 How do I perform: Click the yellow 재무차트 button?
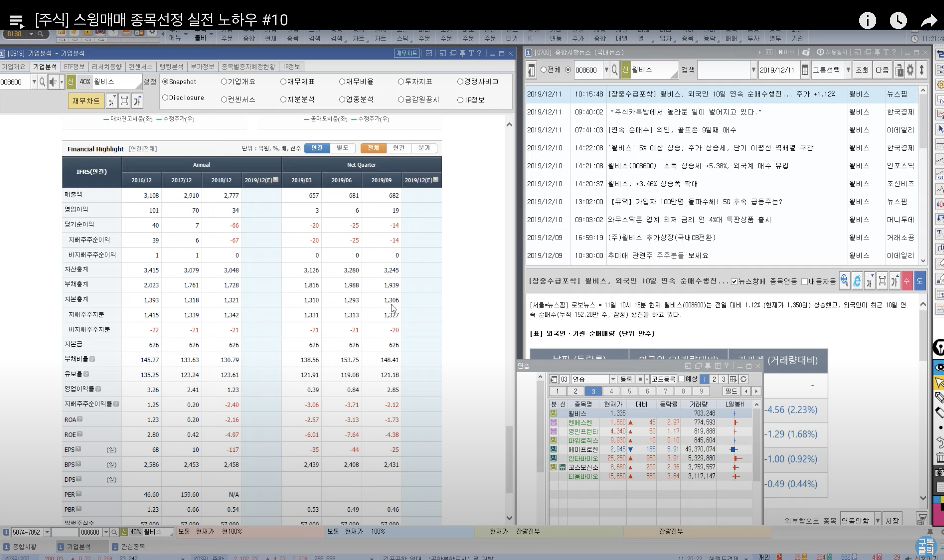(x=86, y=101)
